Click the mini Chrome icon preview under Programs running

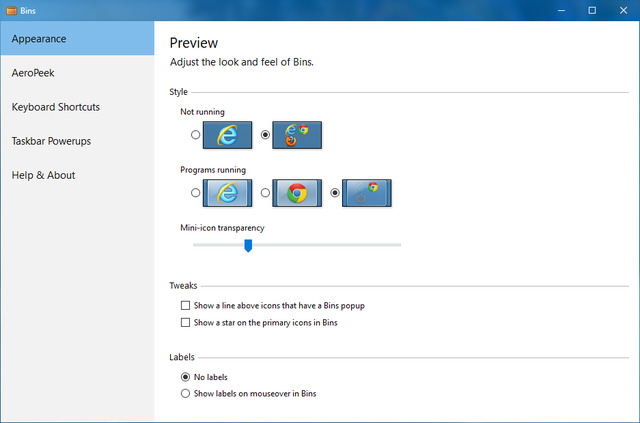366,193
